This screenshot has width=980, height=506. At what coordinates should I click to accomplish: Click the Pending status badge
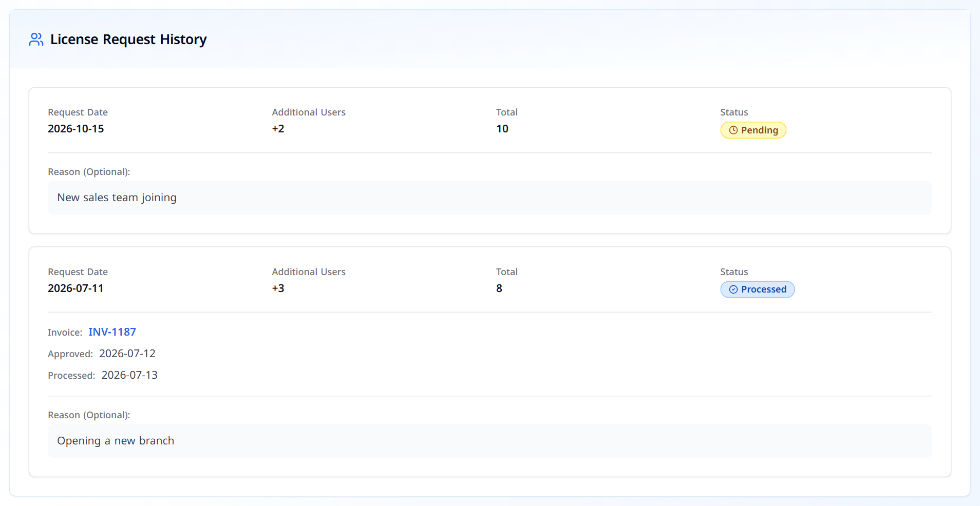click(x=753, y=130)
